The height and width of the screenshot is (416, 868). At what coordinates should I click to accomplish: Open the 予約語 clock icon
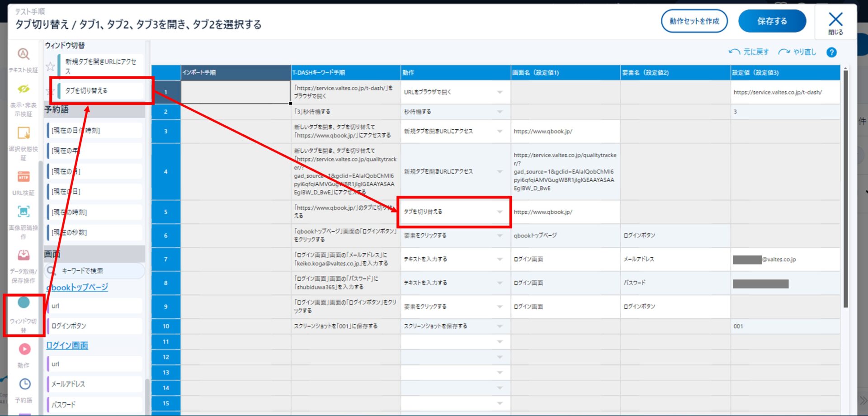(24, 384)
